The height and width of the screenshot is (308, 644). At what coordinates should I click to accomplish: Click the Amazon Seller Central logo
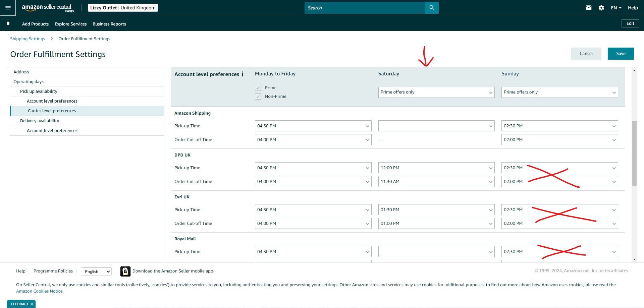click(x=48, y=8)
